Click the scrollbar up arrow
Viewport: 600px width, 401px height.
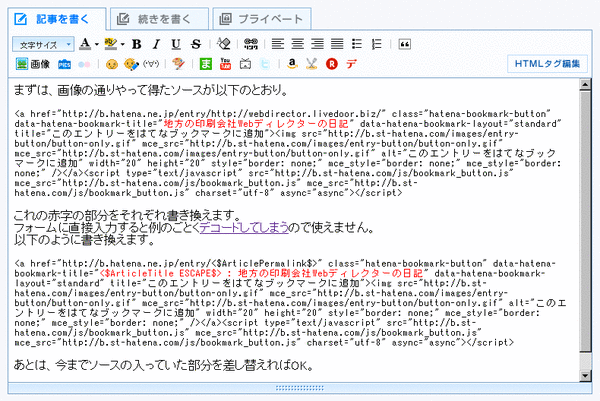(585, 85)
